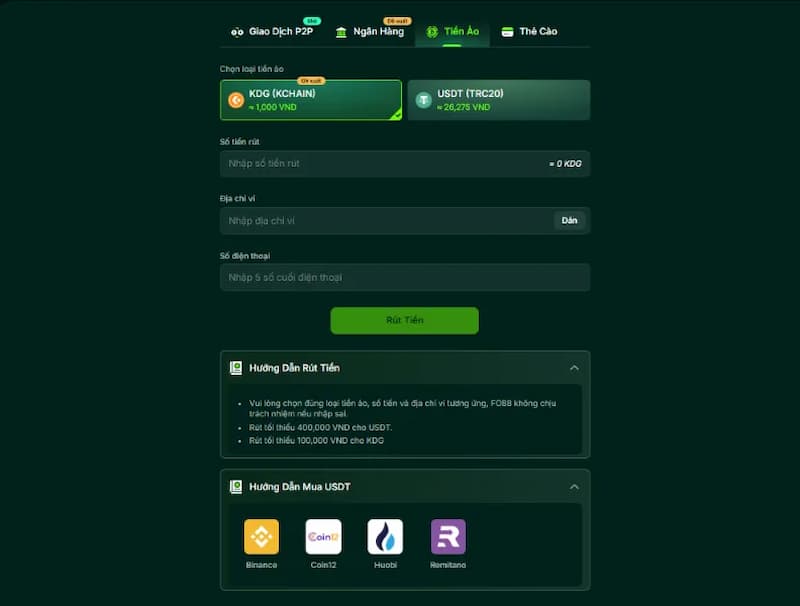Image resolution: width=800 pixels, height=606 pixels.
Task: Select USDT (TRC20) as currency
Action: (499, 100)
